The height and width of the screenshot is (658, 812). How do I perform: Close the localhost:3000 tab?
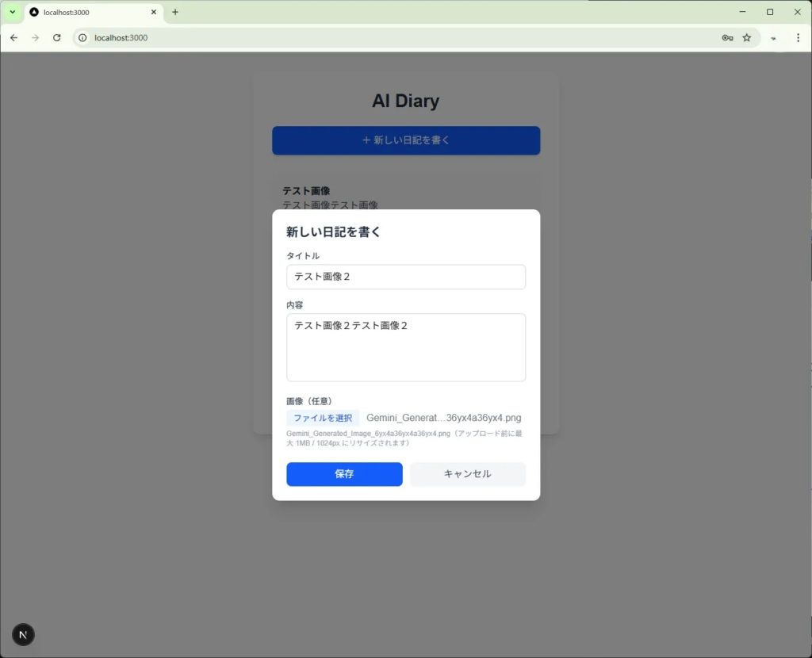click(154, 12)
